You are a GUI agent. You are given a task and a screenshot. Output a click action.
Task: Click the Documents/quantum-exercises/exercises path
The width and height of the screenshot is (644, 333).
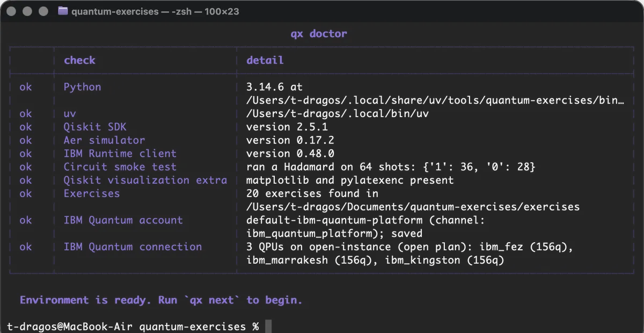point(413,207)
